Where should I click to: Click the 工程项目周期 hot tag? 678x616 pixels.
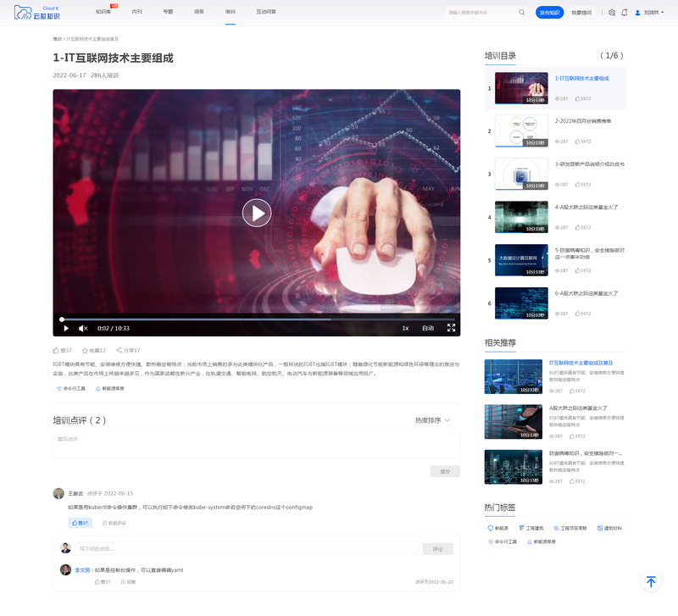click(x=570, y=528)
